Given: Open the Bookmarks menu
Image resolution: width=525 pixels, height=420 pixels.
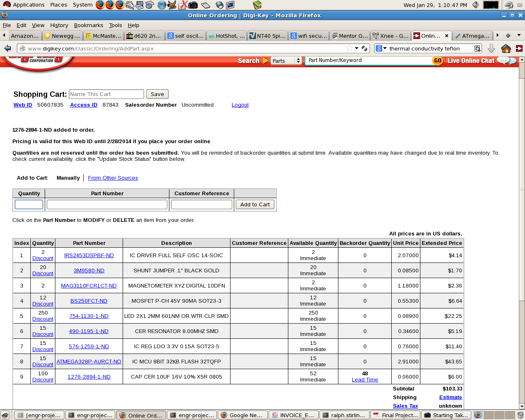Looking at the screenshot, I should click(88, 25).
